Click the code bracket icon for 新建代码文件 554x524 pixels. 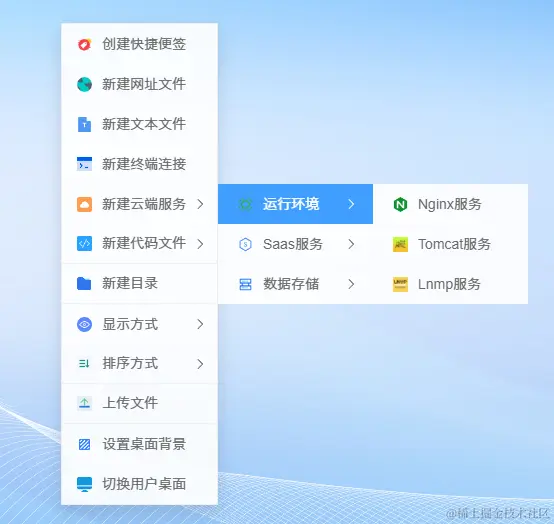(84, 243)
